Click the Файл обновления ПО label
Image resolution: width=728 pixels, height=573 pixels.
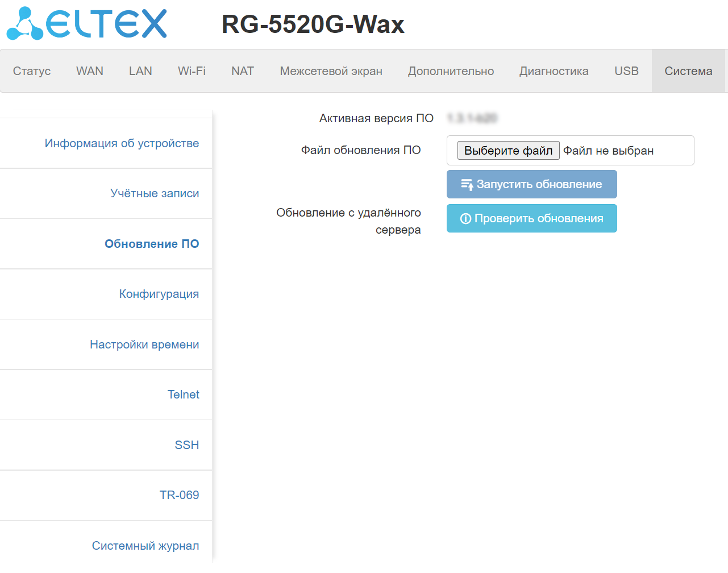(x=361, y=150)
